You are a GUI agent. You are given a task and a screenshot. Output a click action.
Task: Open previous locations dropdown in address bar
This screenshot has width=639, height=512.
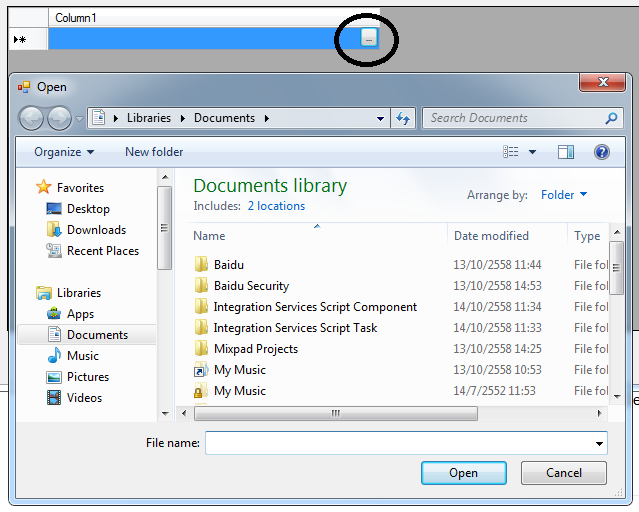click(x=380, y=119)
